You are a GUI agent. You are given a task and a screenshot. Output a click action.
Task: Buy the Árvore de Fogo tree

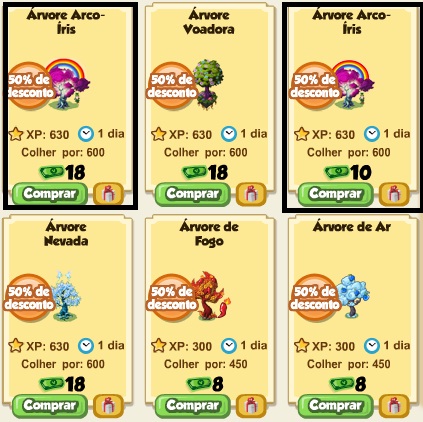(x=193, y=406)
